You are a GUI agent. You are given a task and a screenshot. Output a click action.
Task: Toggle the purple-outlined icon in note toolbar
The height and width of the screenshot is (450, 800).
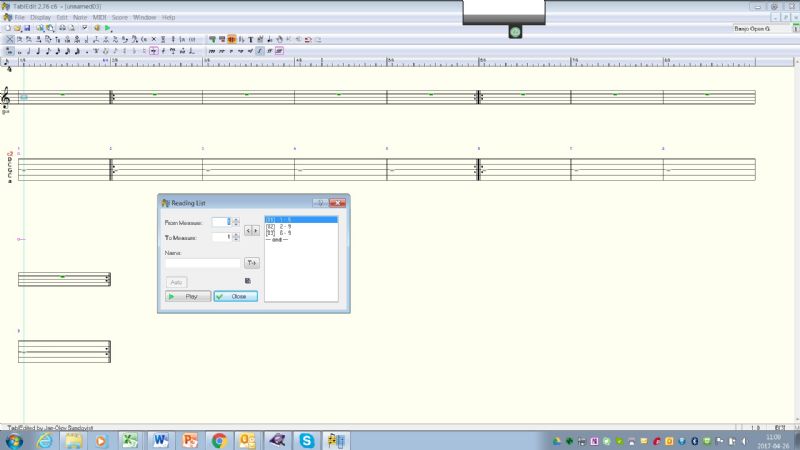(153, 50)
